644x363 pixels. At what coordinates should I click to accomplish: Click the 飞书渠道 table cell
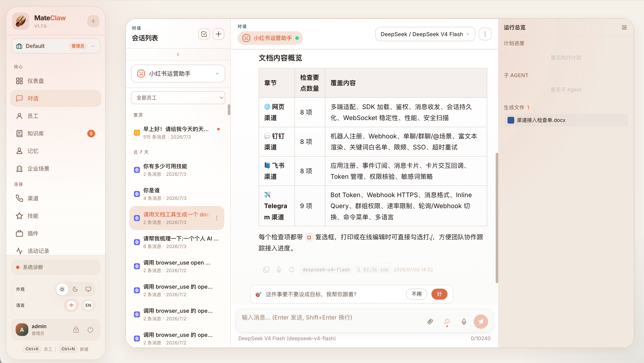(277, 171)
